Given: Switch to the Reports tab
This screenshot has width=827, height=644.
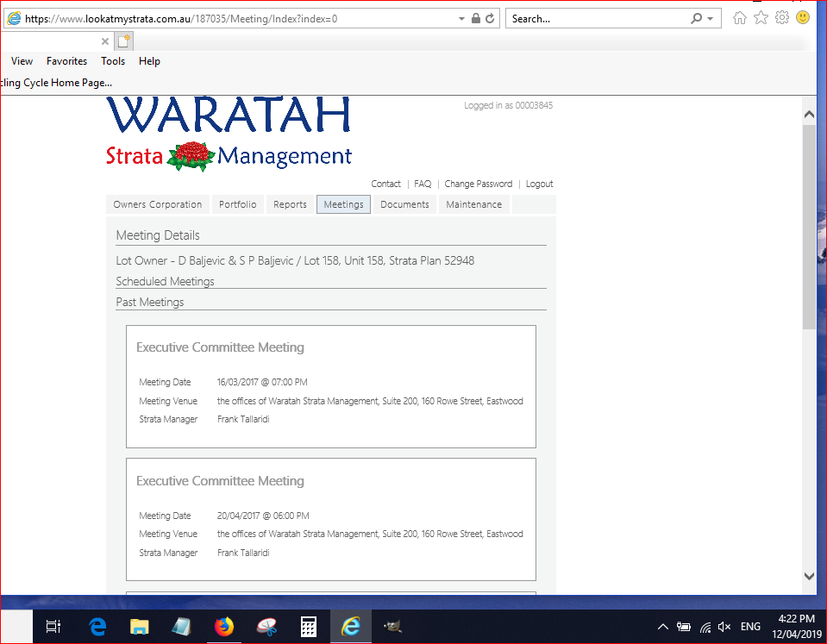Looking at the screenshot, I should click(x=290, y=204).
